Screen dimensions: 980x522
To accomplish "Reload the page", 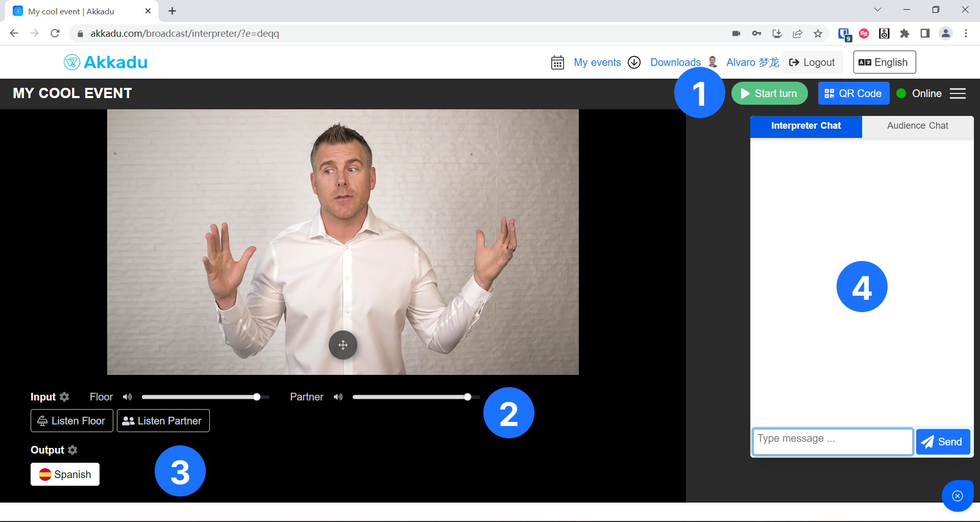I will click(55, 34).
